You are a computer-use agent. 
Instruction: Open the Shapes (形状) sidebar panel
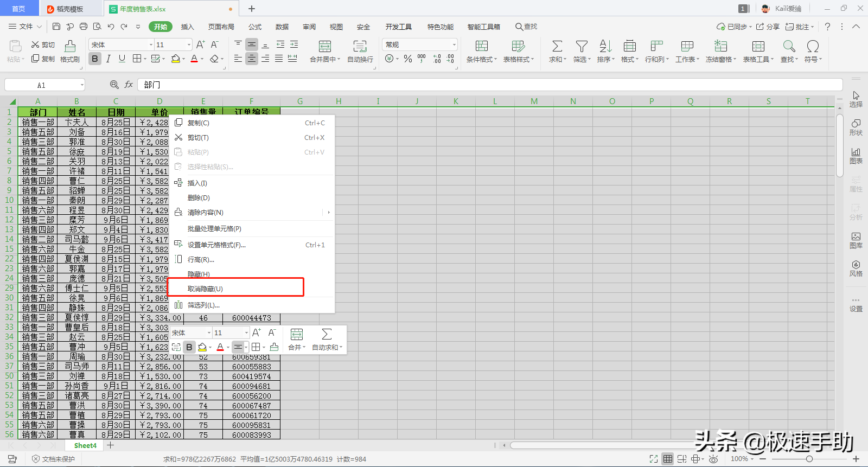click(x=856, y=127)
